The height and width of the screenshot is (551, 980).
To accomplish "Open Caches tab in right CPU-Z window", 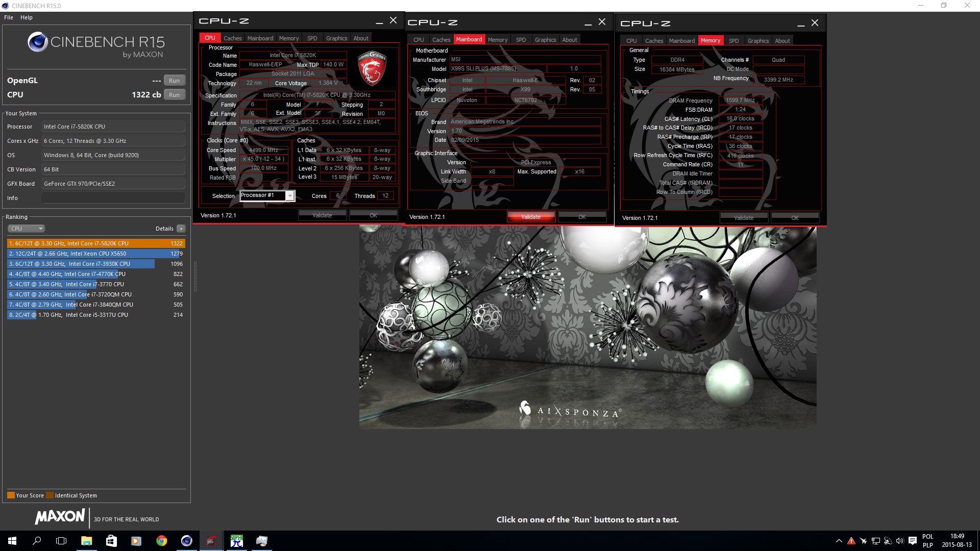I will 654,41.
